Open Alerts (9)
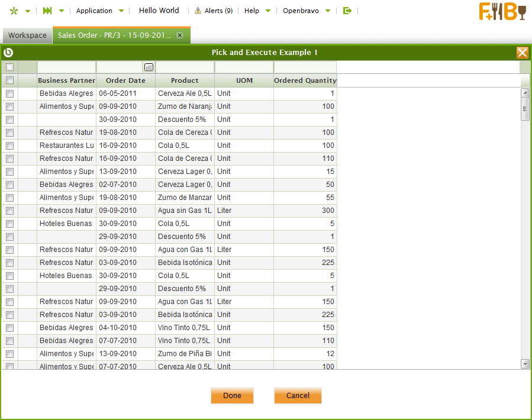 pyautogui.click(x=218, y=11)
